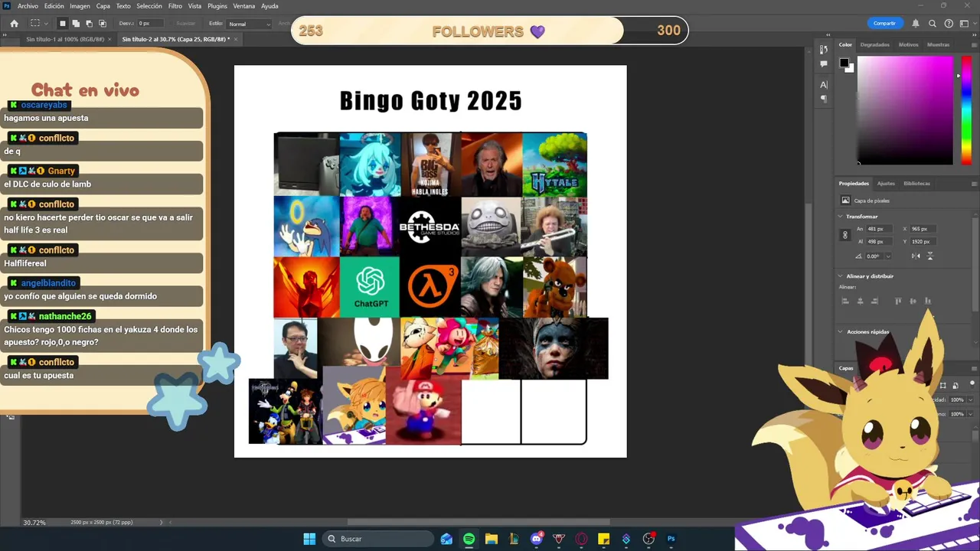Open the Comments panel icon
The height and width of the screenshot is (551, 980).
pyautogui.click(x=824, y=64)
